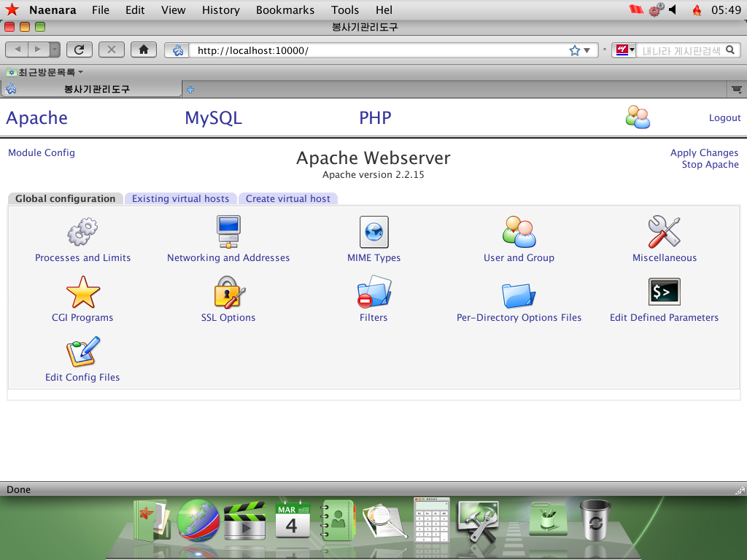Go forward with the right arrow button
The height and width of the screenshot is (560, 747).
coord(38,50)
